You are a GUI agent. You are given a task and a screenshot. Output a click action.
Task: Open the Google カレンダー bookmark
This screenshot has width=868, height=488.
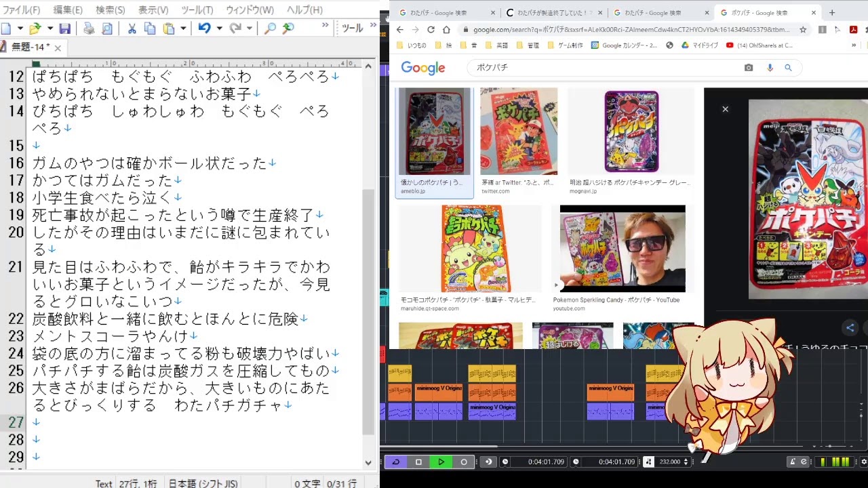[624, 45]
